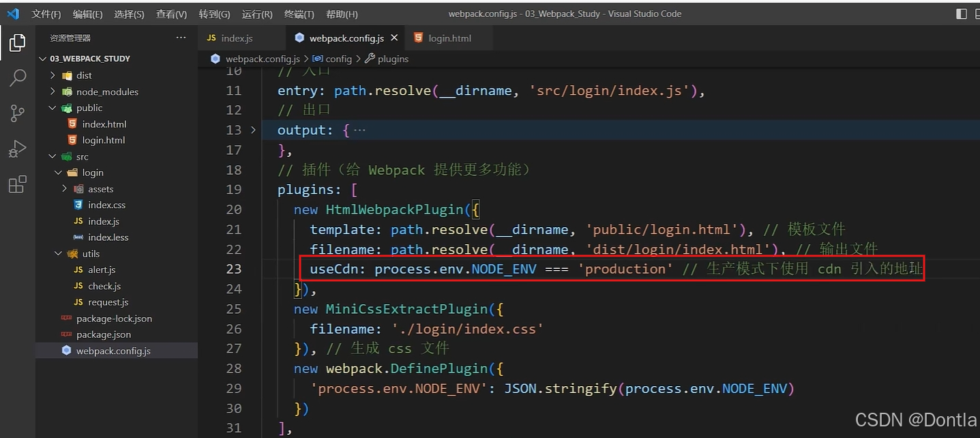This screenshot has width=980, height=438.
Task: Click the 'production' string on line 23
Action: tap(625, 269)
